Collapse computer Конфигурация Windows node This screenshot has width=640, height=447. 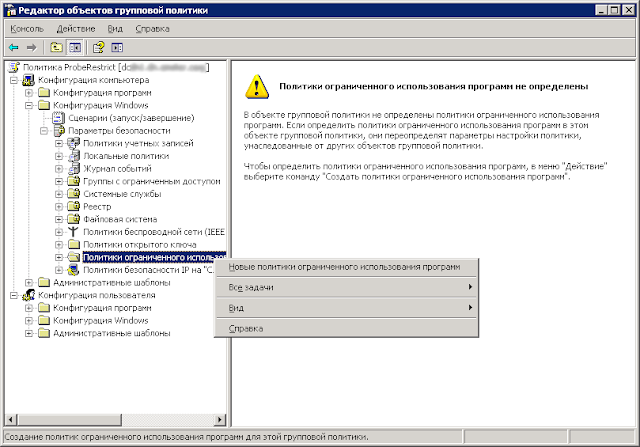coord(29,105)
